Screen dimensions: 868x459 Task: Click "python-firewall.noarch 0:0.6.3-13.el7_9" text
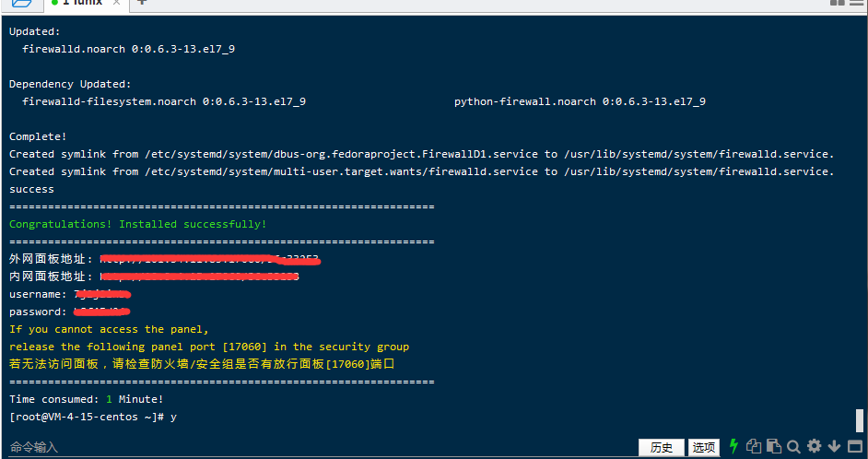pos(581,102)
